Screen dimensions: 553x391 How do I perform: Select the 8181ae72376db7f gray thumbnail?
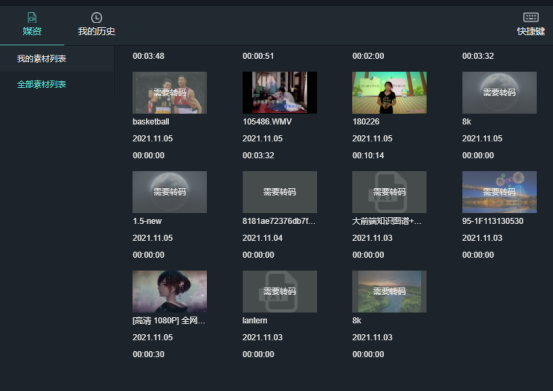280,192
